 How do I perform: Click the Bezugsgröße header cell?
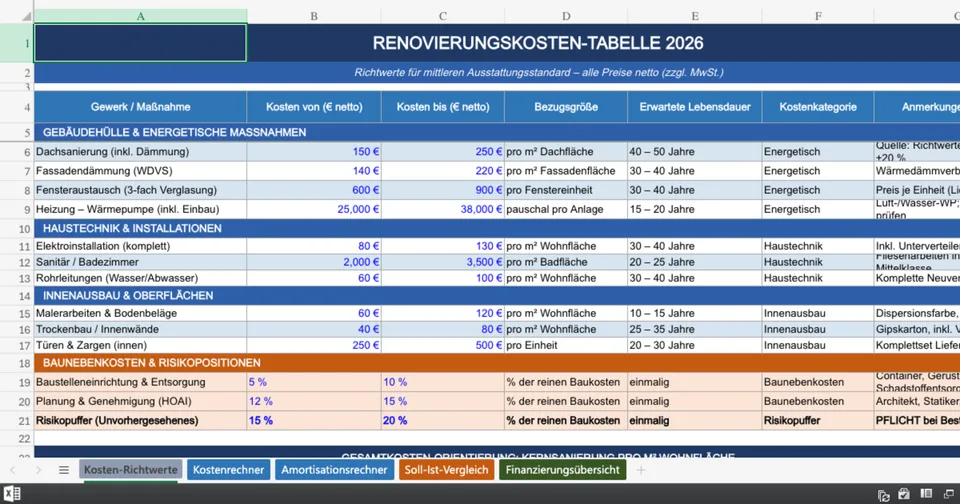(566, 107)
